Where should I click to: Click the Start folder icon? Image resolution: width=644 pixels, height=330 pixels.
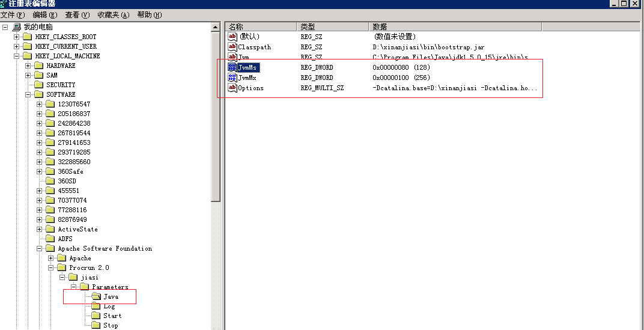coord(96,316)
